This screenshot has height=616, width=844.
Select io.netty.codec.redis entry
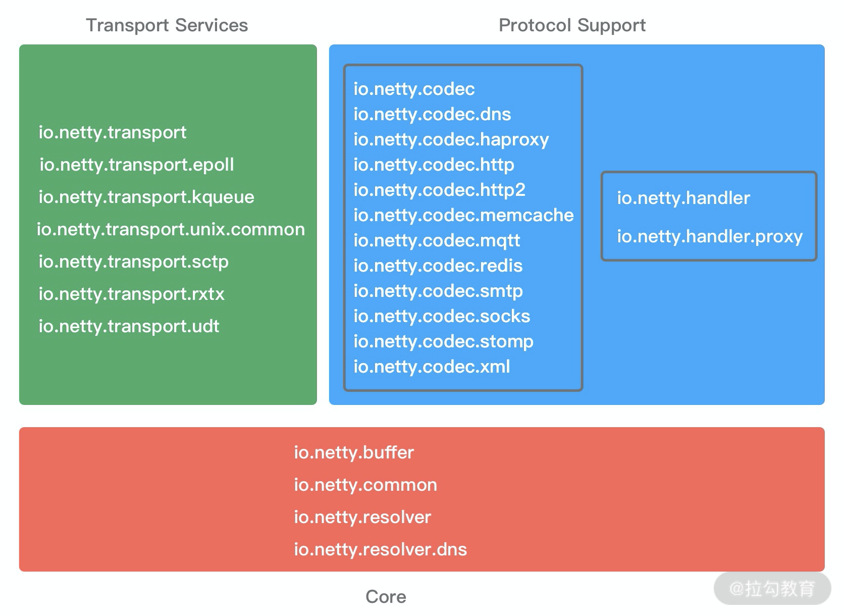pyautogui.click(x=438, y=266)
